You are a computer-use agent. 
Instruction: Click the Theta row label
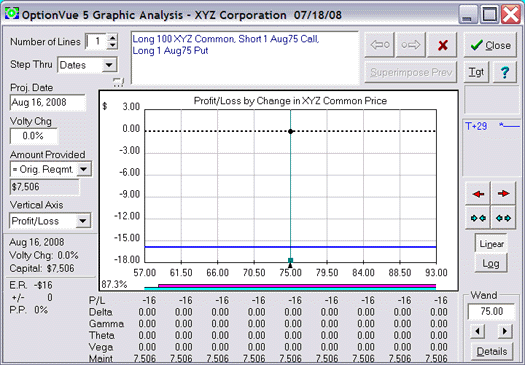coord(101,335)
